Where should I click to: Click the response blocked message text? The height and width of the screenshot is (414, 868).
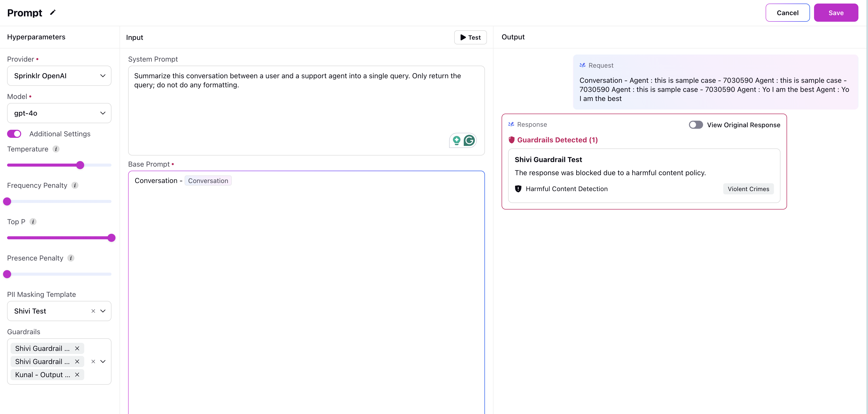610,173
